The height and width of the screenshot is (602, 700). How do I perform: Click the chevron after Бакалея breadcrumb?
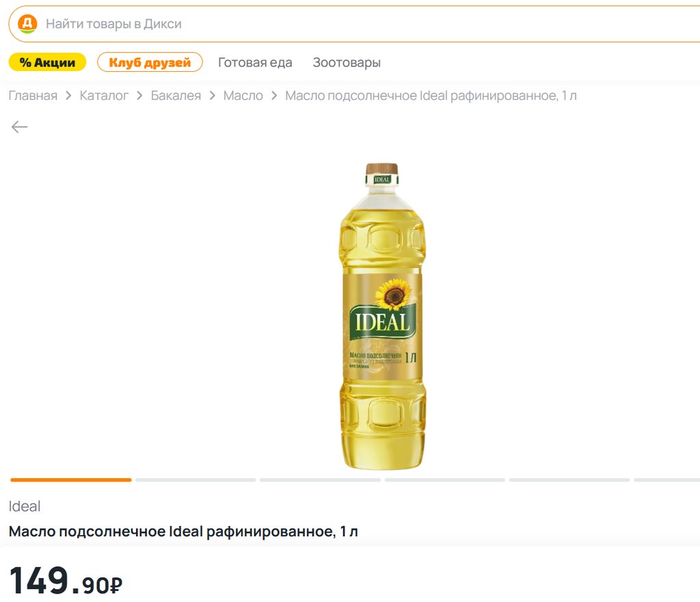coord(212,96)
